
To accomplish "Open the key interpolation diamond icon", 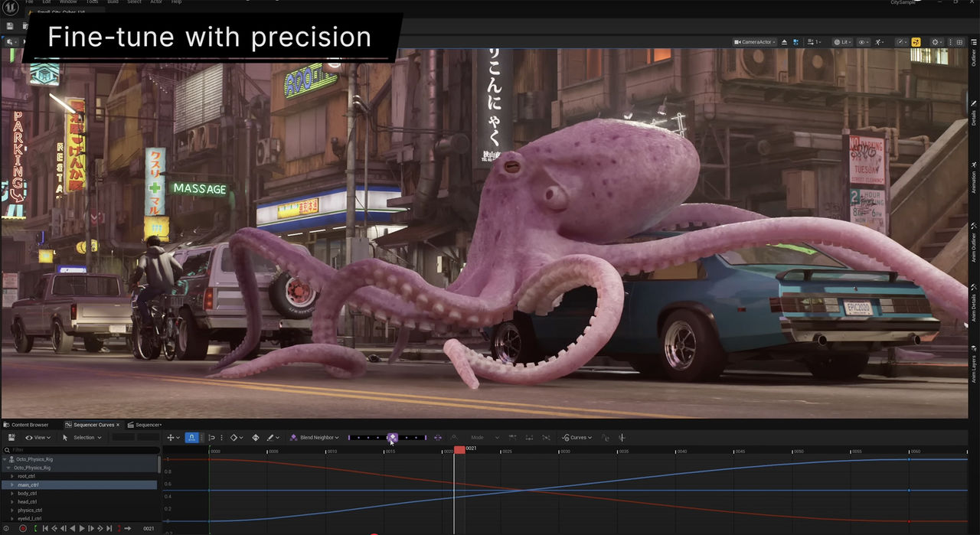I will [x=234, y=437].
